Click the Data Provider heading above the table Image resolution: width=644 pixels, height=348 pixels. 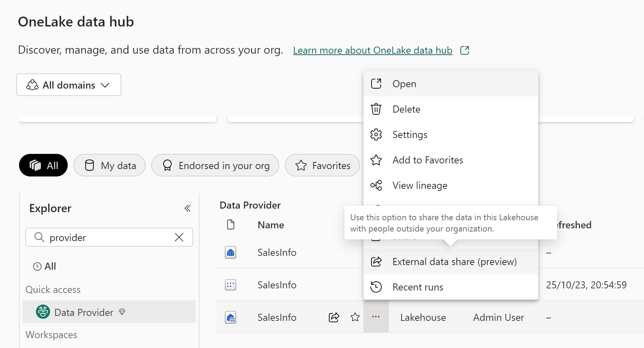click(250, 205)
